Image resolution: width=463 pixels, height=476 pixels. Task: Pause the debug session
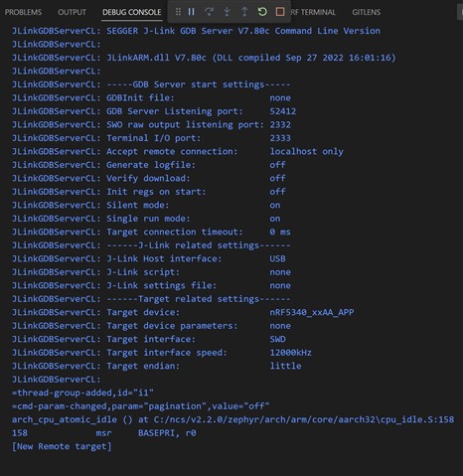[192, 12]
